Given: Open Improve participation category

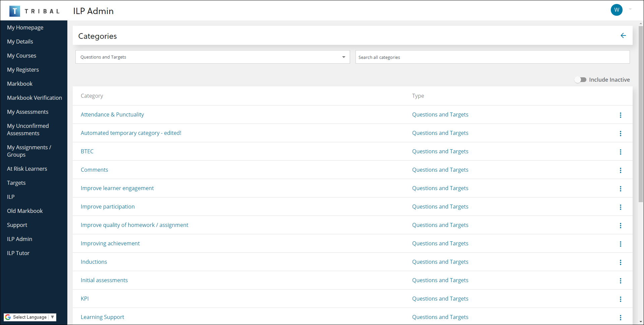Looking at the screenshot, I should tap(108, 207).
